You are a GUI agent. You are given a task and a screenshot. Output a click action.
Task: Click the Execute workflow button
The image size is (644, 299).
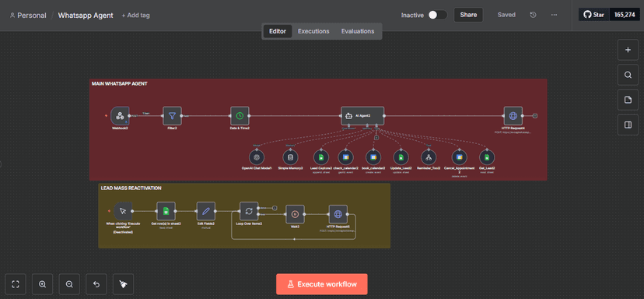[x=321, y=284]
